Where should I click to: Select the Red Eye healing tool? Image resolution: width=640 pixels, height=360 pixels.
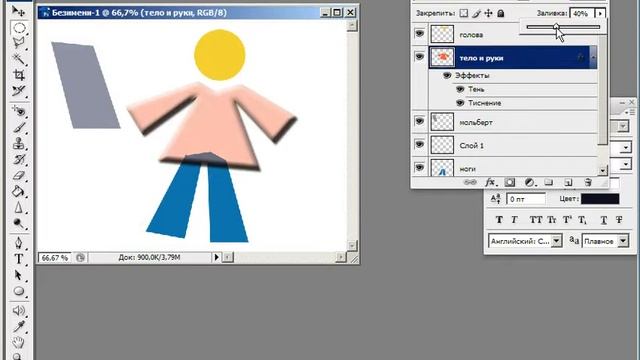(19, 111)
